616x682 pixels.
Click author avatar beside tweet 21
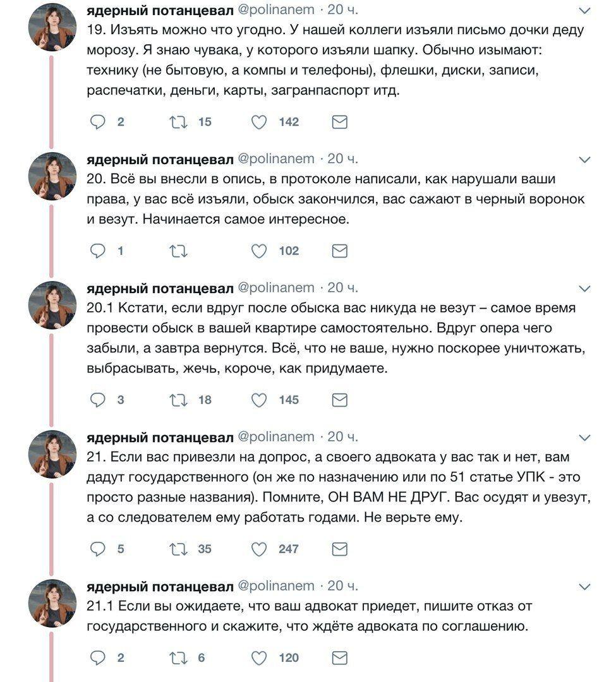(x=52, y=454)
